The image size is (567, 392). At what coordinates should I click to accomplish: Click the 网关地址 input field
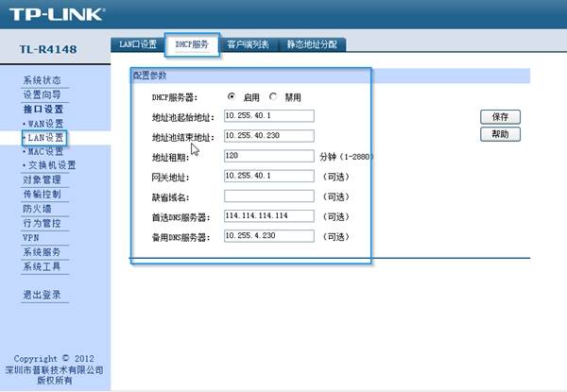pos(269,176)
